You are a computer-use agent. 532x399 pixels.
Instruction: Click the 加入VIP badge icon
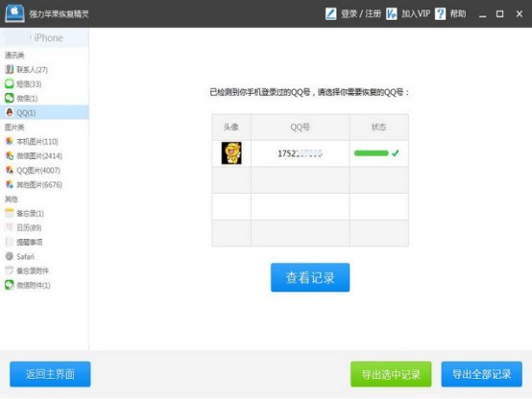coord(391,13)
